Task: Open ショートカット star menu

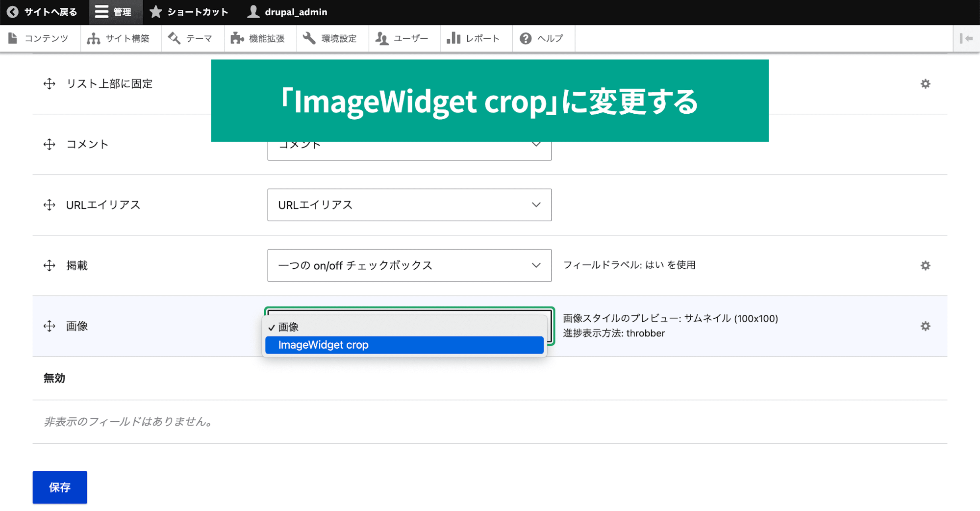Action: (x=189, y=12)
